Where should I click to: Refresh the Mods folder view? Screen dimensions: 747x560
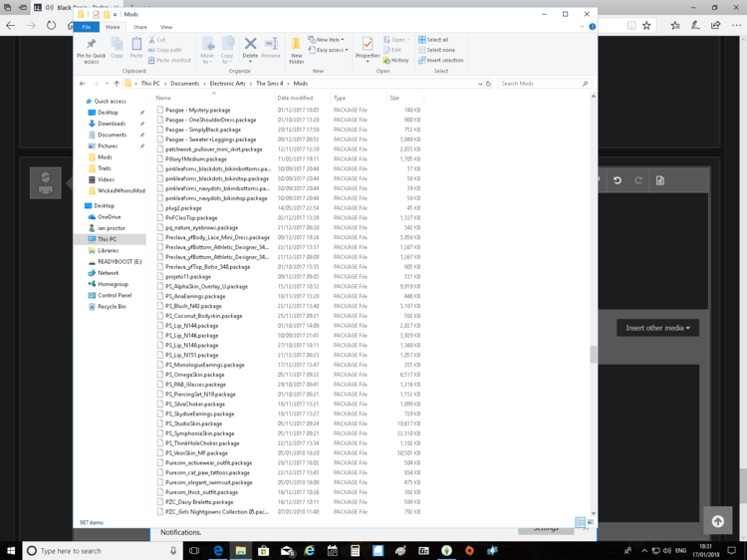[488, 84]
